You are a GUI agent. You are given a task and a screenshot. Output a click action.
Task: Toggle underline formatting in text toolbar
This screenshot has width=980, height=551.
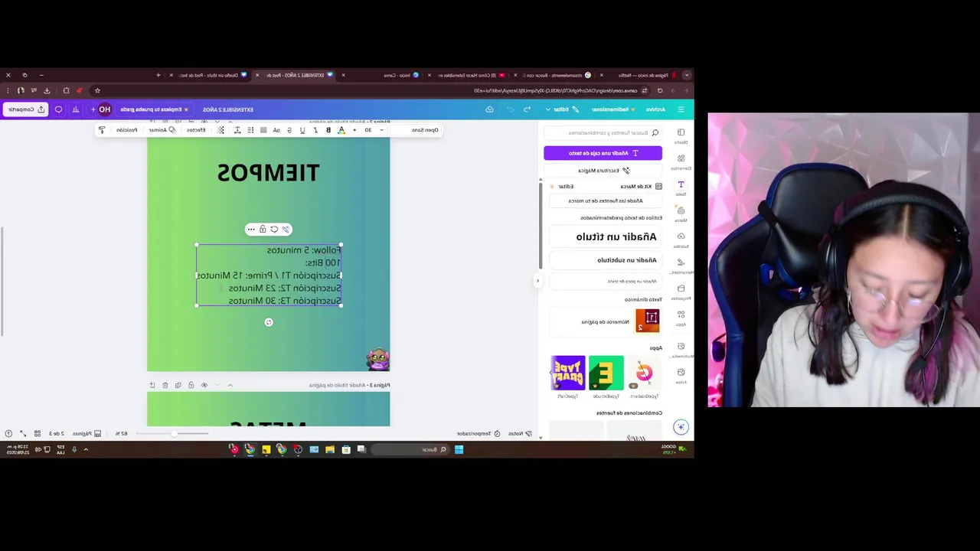click(x=302, y=130)
